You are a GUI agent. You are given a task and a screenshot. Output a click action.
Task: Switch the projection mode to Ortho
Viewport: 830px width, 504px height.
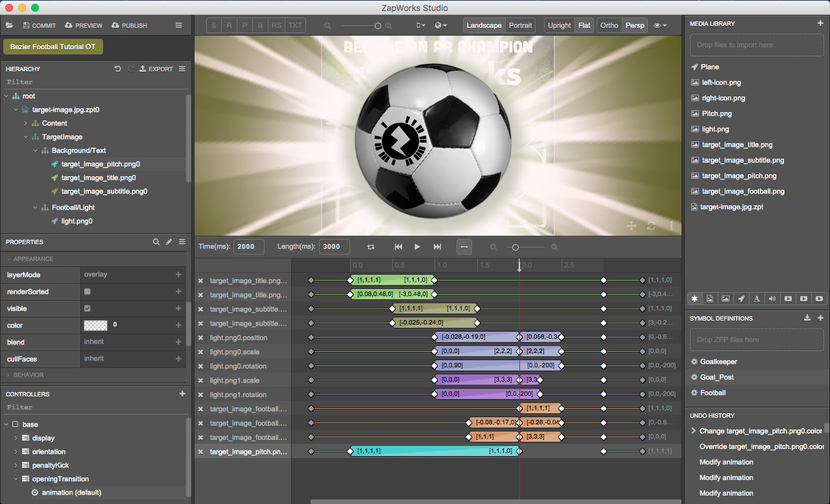point(608,25)
